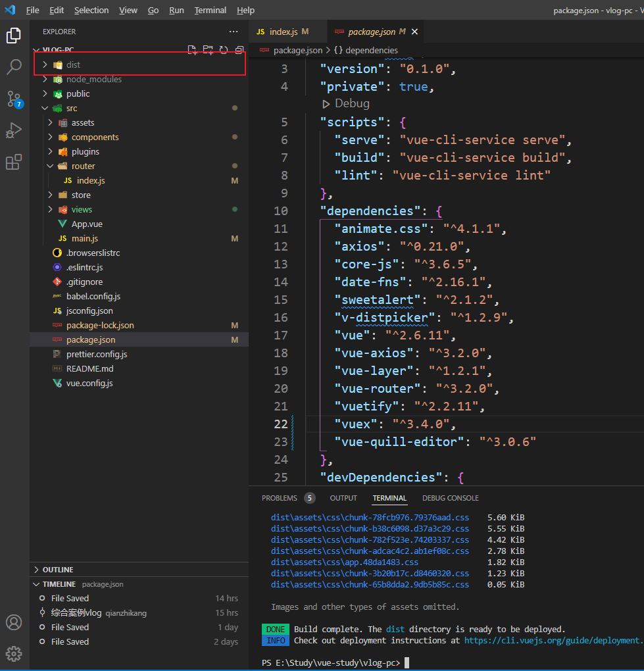The image size is (644, 671).
Task: Open Source Control view with 7 changes
Action: 14,99
